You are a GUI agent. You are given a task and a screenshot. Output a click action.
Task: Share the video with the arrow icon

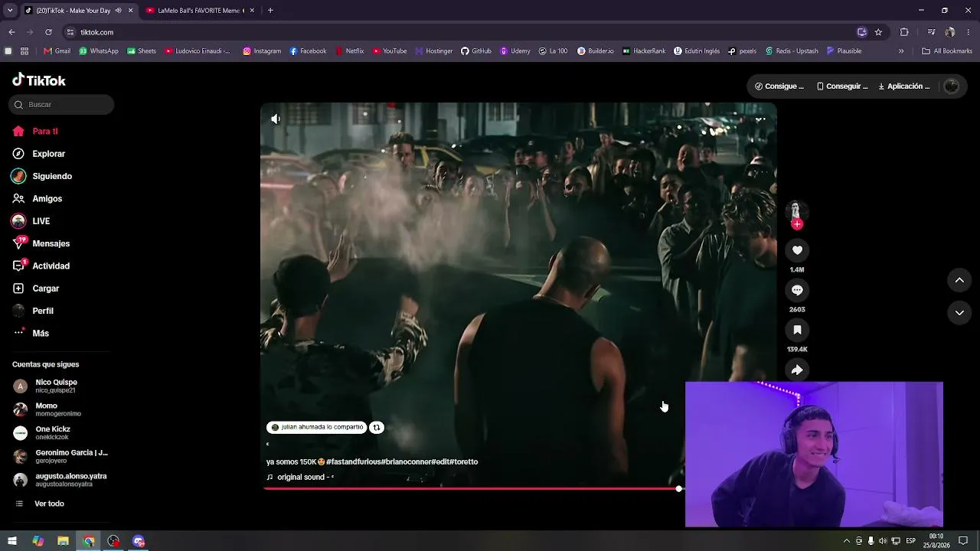tap(797, 370)
